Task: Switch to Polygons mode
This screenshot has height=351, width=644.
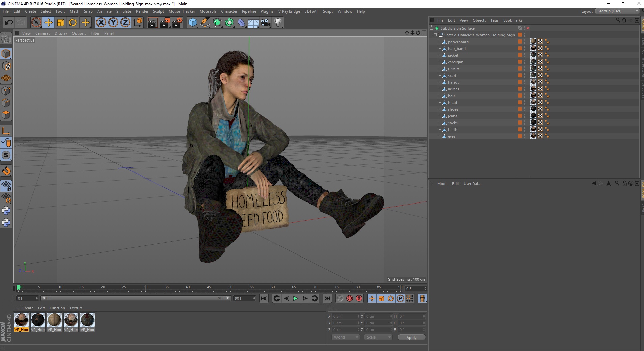Action: pyautogui.click(x=6, y=115)
